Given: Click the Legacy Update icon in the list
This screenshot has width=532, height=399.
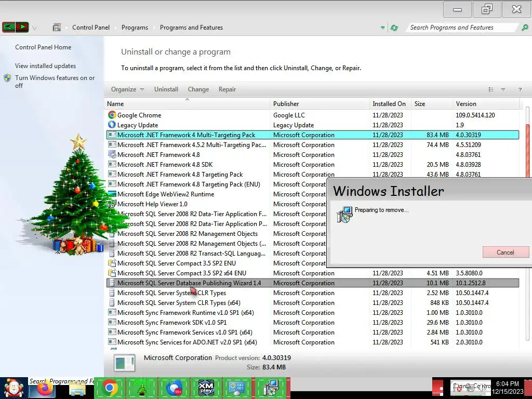Looking at the screenshot, I should 112,125.
